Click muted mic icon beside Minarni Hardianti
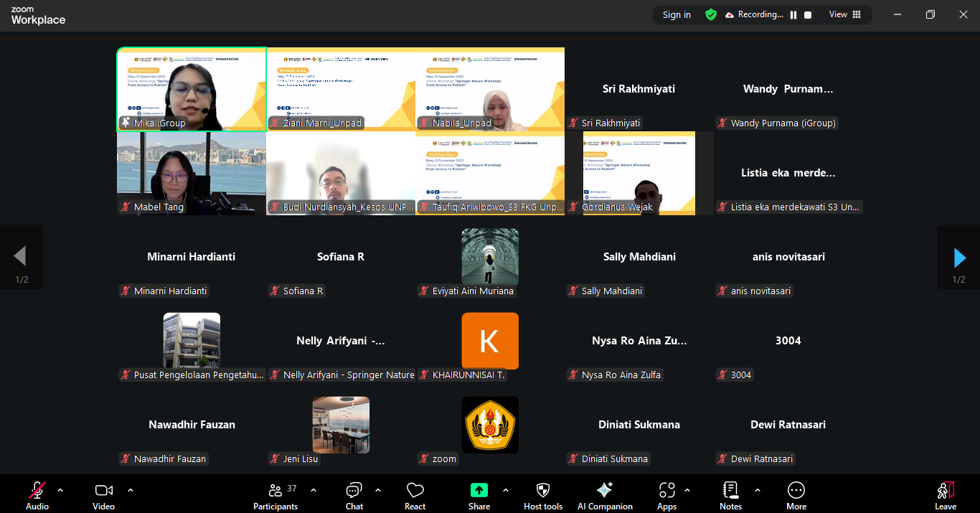 (x=126, y=291)
